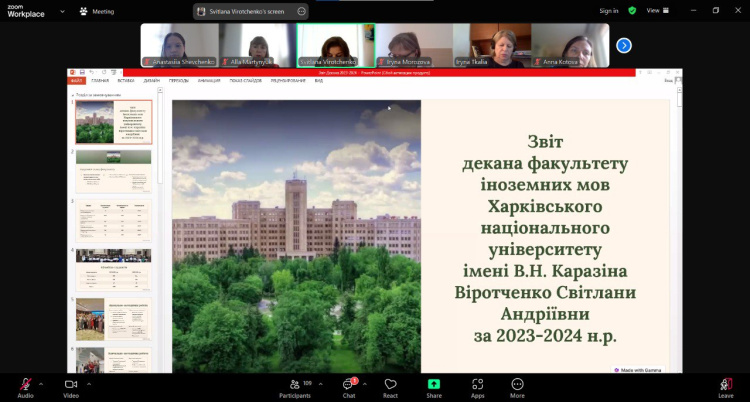Open the PowerPoint Файл tab
Image resolution: width=750 pixels, height=402 pixels.
click(77, 81)
